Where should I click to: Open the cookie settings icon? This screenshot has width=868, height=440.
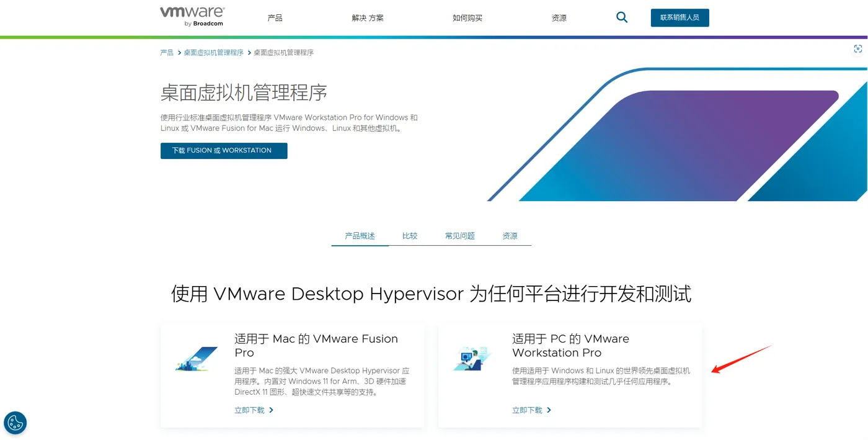click(15, 423)
